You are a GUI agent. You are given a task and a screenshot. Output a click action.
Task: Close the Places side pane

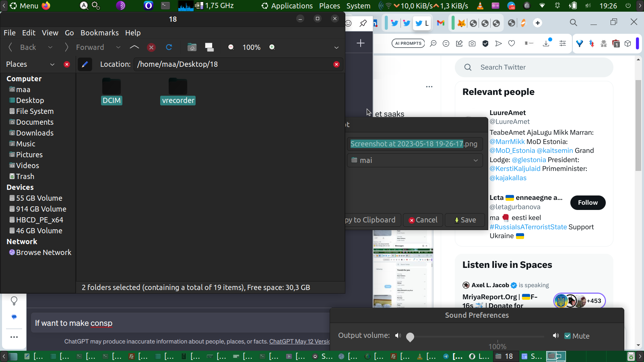point(67,64)
